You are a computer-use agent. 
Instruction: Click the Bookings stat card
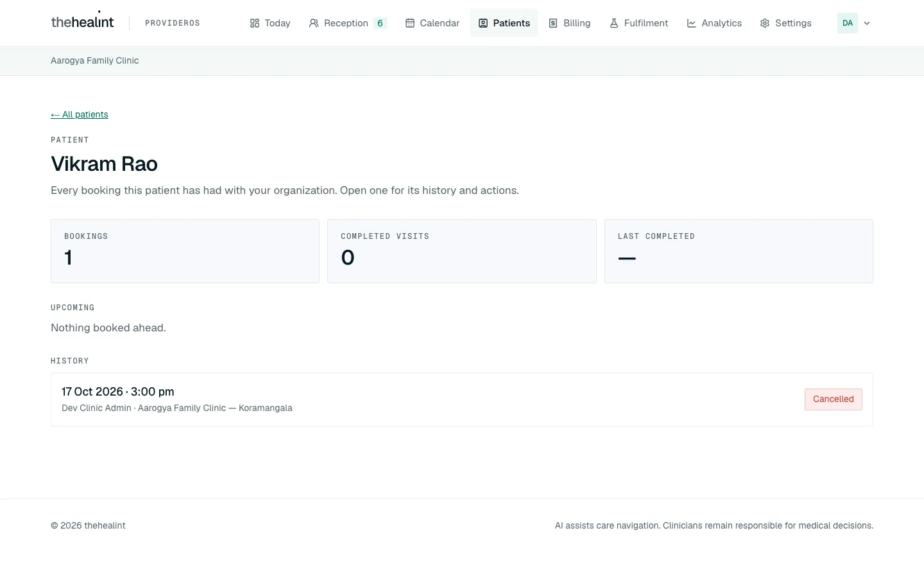point(185,251)
